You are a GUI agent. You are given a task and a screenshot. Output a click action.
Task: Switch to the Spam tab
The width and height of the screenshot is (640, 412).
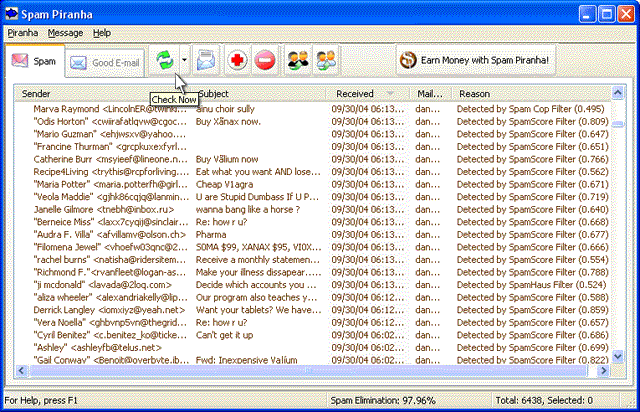(35, 61)
